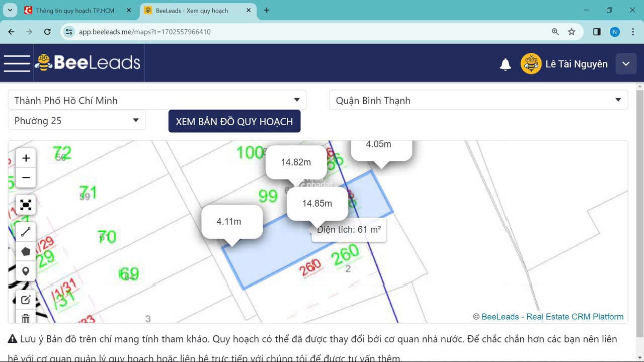Toggle fullscreen map view
The width and height of the screenshot is (644, 362).
(26, 205)
